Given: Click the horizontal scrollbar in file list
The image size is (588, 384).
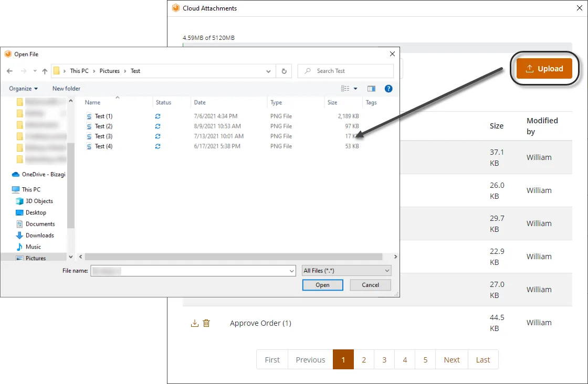Looking at the screenshot, I should (233, 257).
